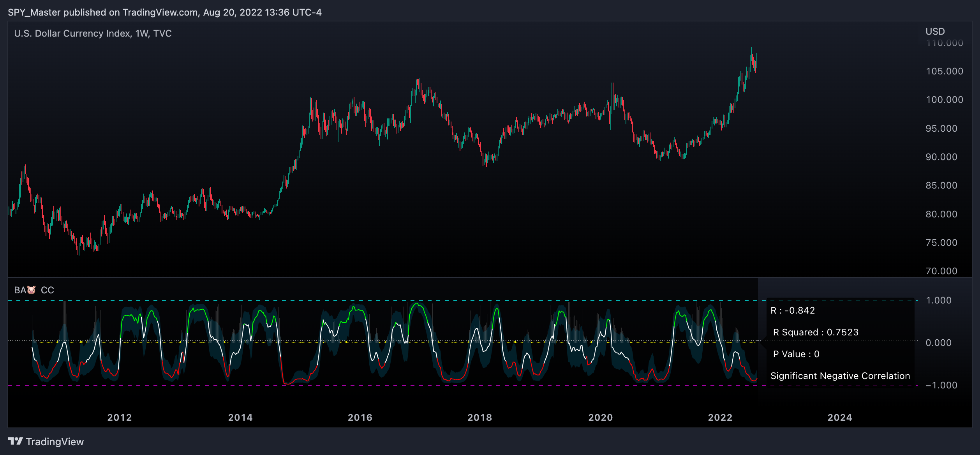
Task: Click the R : -0.842 value
Action: coord(793,310)
